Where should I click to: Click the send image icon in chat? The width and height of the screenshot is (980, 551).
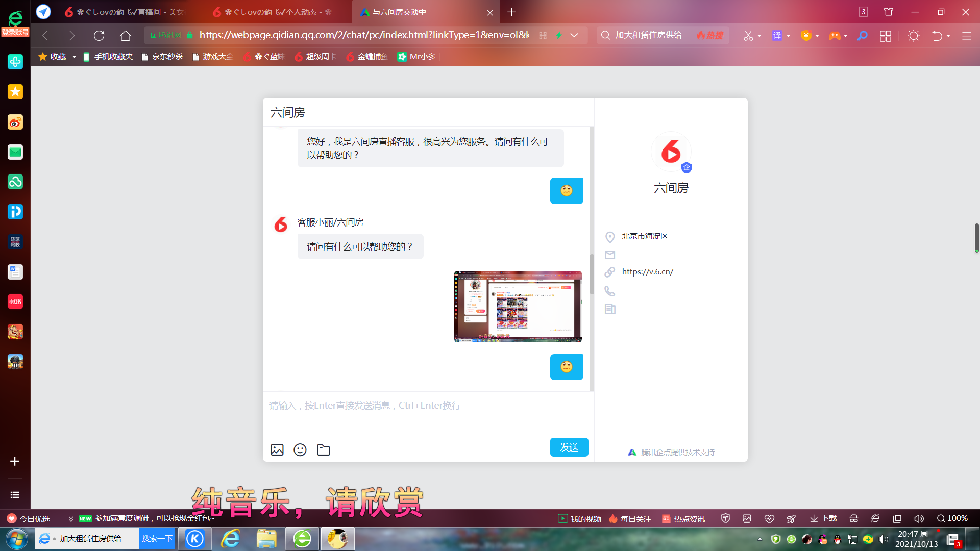point(277,450)
